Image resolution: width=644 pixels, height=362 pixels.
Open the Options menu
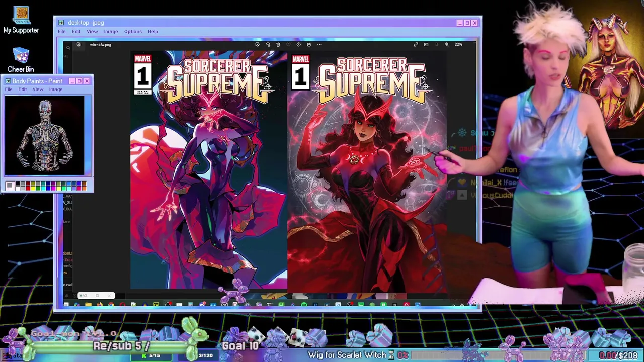(133, 31)
